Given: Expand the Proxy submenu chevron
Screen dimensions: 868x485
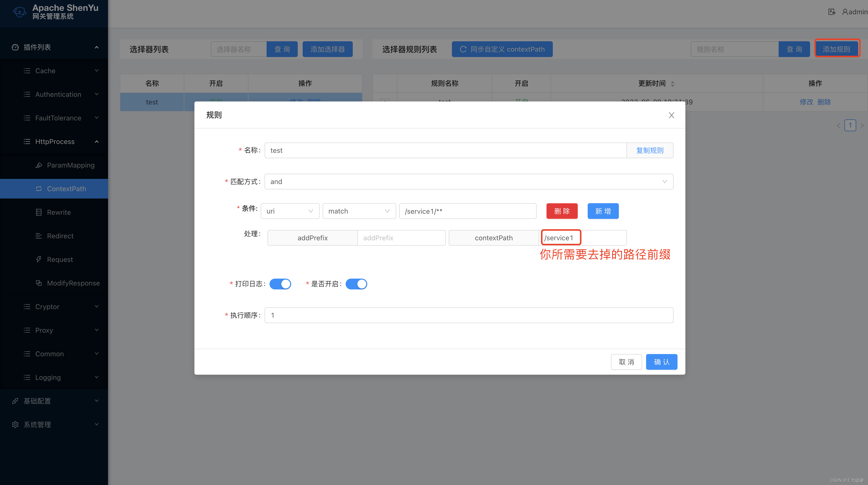Looking at the screenshot, I should [x=97, y=330].
